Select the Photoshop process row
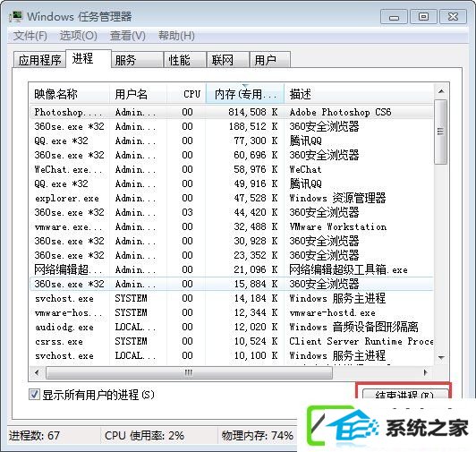Screen dimensions: 476x452 point(232,112)
